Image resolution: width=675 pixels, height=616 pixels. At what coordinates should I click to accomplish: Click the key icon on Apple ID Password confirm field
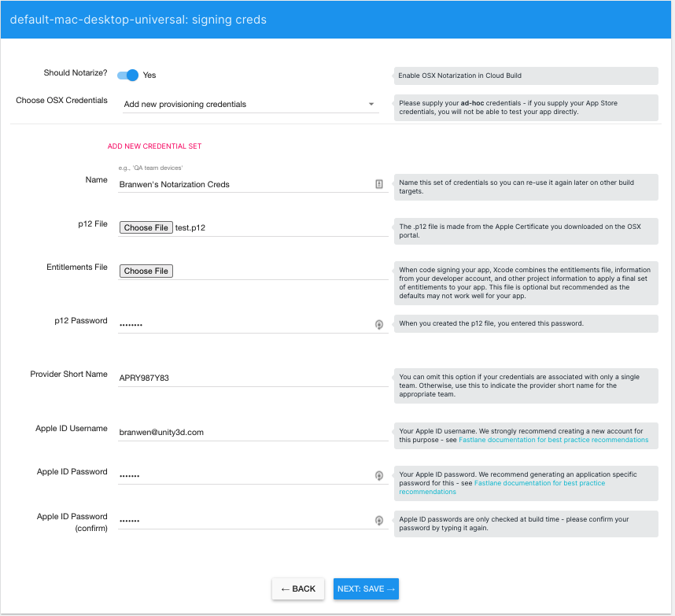coord(378,520)
